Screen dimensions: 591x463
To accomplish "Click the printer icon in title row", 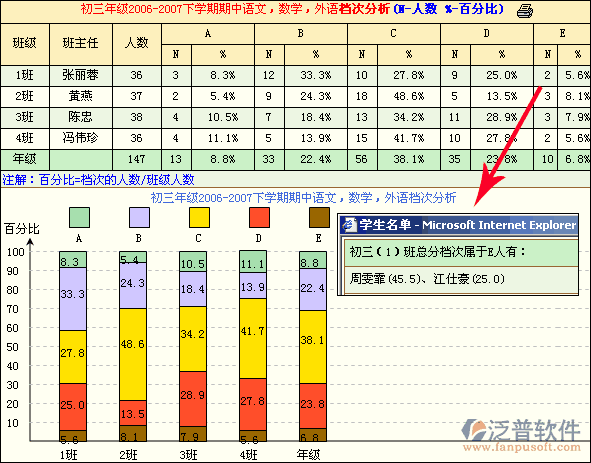I will click(x=525, y=11).
